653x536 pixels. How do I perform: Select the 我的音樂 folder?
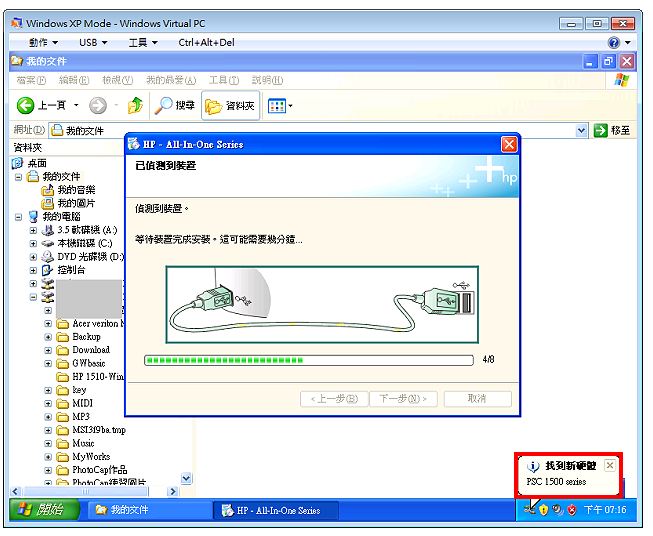(76, 190)
